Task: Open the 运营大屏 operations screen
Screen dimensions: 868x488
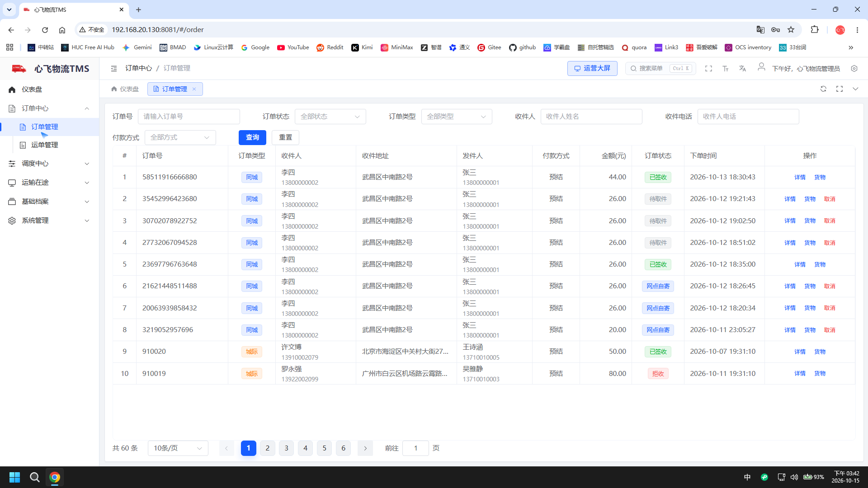Action: coord(592,68)
